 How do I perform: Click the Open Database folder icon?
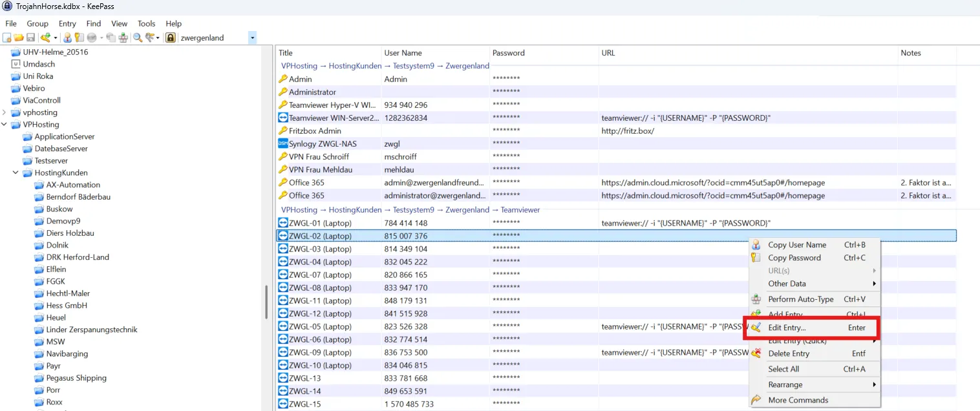[x=19, y=38]
